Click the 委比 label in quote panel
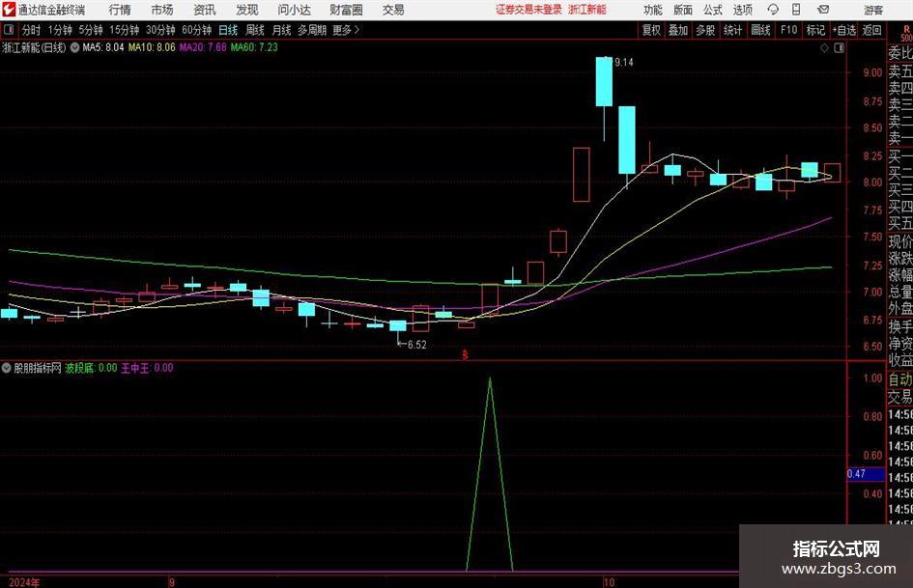 (x=900, y=53)
